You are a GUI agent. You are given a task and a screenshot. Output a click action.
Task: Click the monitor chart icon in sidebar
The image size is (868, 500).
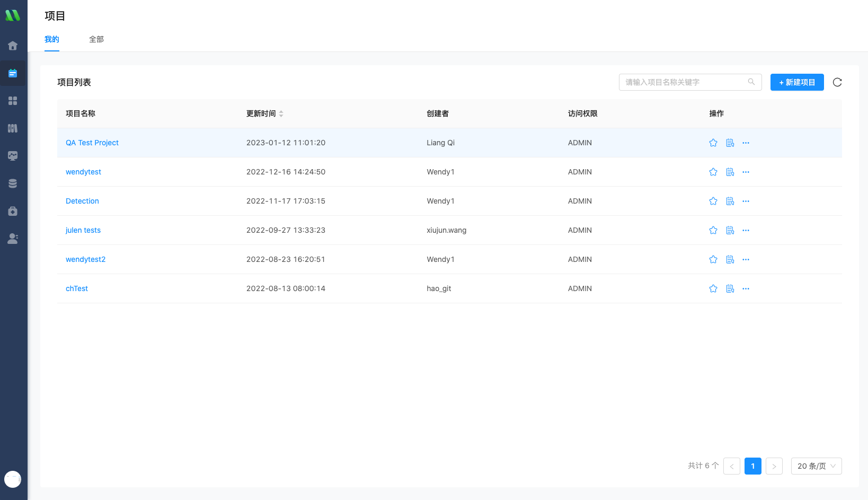13,156
